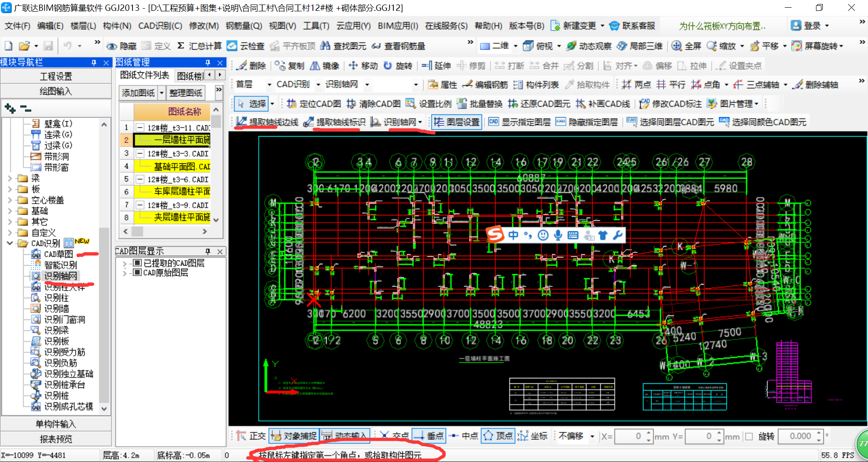The width and height of the screenshot is (868, 462).
Task: Expand 已提取的CAD图层 node
Action: point(125,263)
